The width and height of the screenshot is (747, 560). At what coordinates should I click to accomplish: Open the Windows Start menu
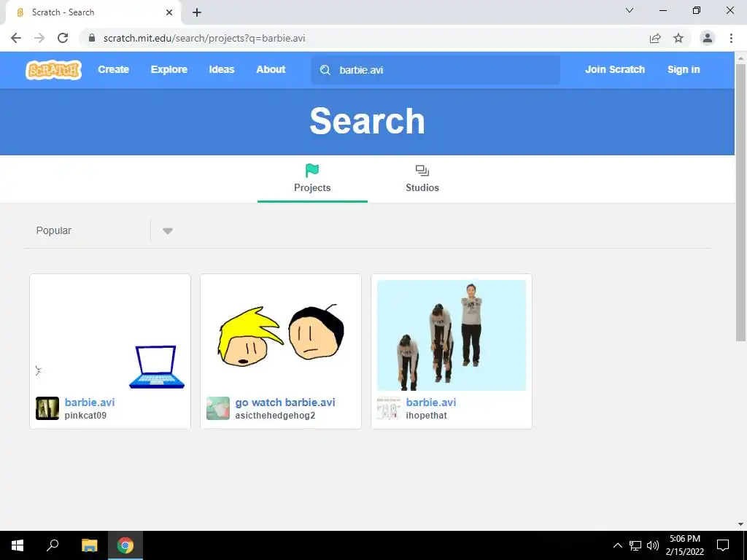coord(18,545)
